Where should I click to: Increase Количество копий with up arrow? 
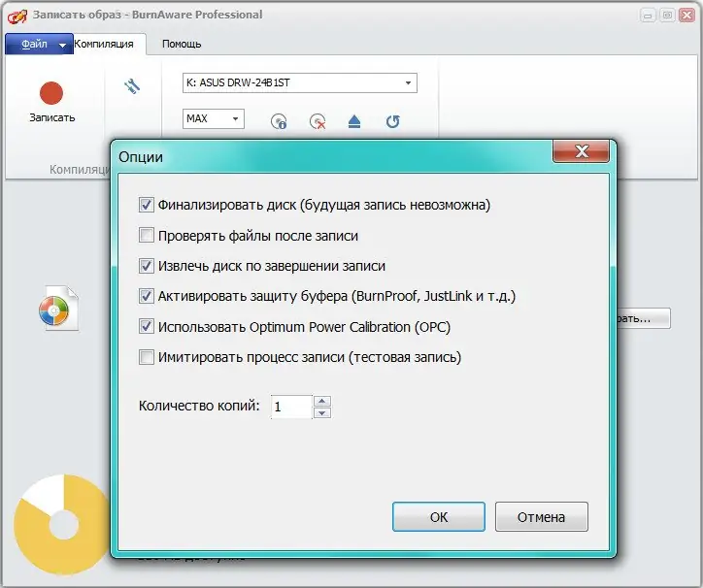322,401
